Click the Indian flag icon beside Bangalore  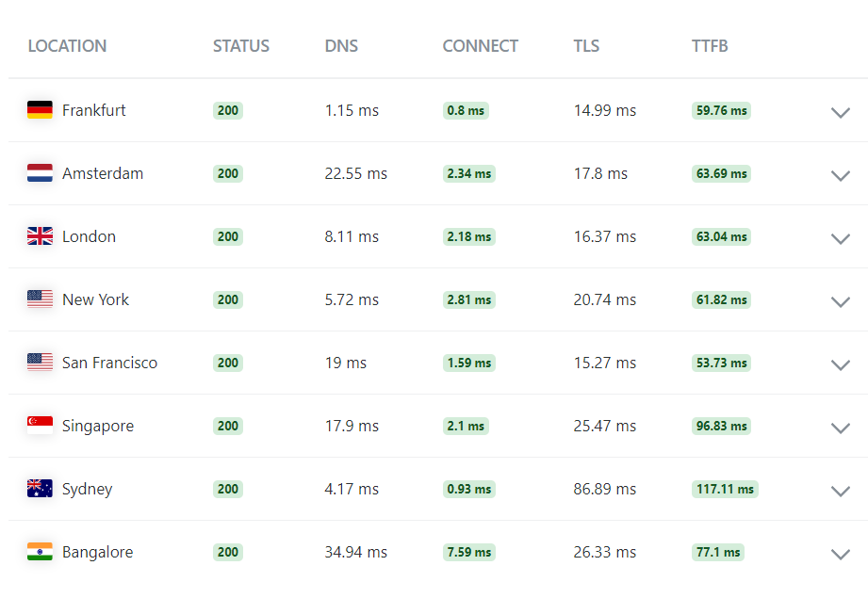click(x=40, y=552)
